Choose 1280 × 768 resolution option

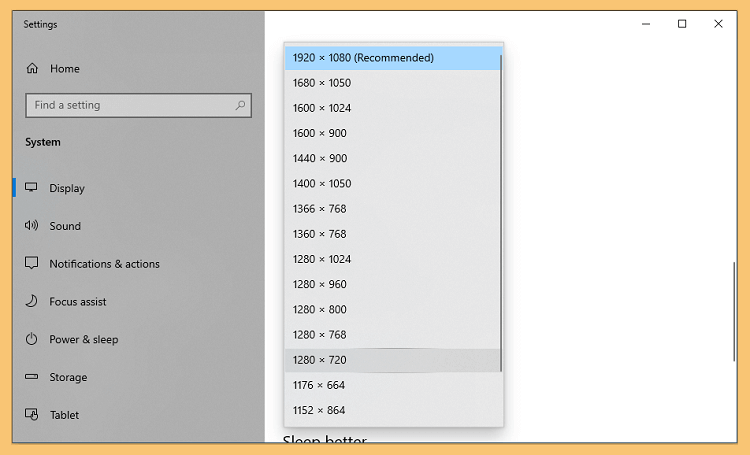[x=393, y=335]
